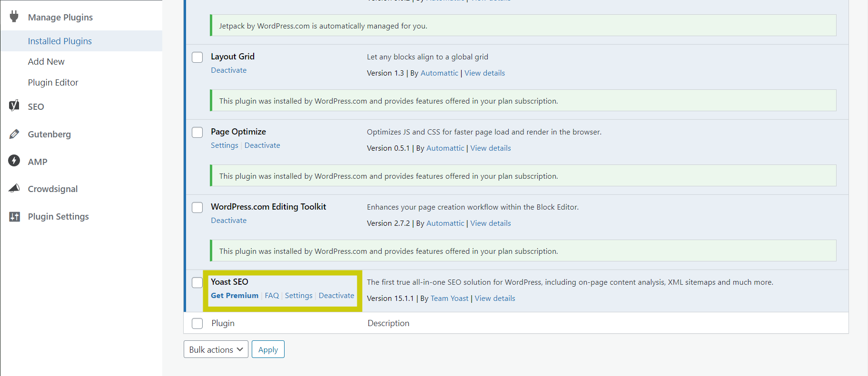868x376 pixels.
Task: Click the Plugin Settings sliders icon
Action: pos(14,217)
